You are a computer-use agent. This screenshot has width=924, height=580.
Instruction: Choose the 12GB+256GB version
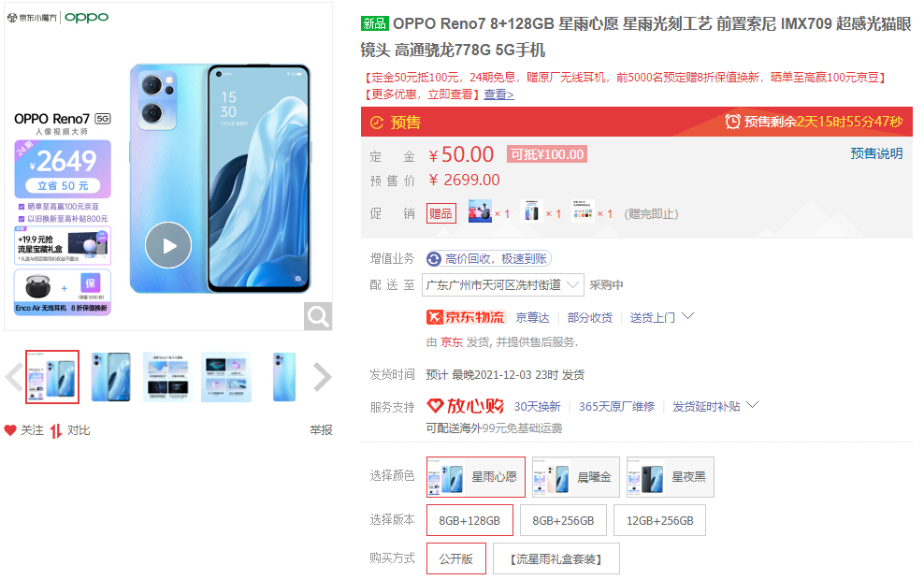coord(660,520)
